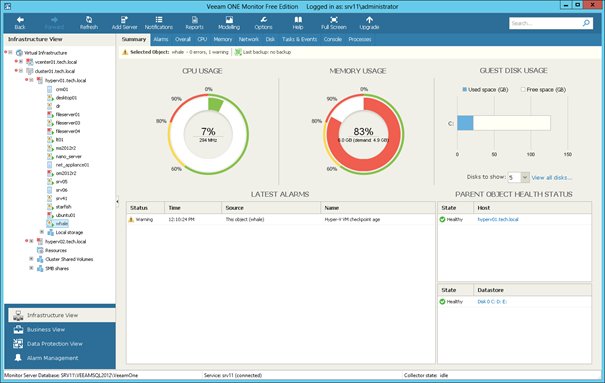This screenshot has height=383, width=605.
Task: Click the green segment in the CPU usage gauge
Action: [215, 105]
